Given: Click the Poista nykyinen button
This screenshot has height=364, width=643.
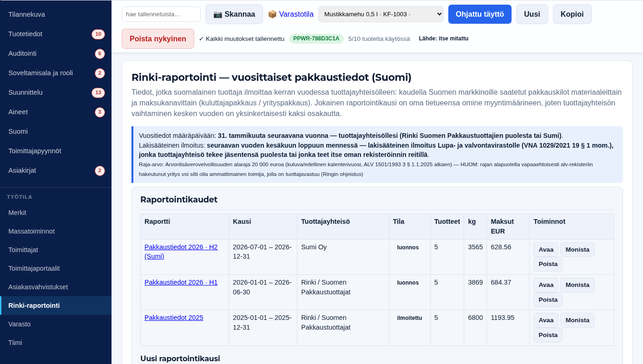Looking at the screenshot, I should (158, 39).
